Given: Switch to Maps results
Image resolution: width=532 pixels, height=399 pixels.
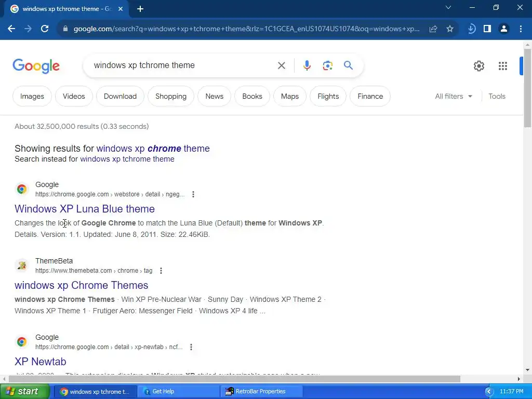Looking at the screenshot, I should pyautogui.click(x=290, y=96).
